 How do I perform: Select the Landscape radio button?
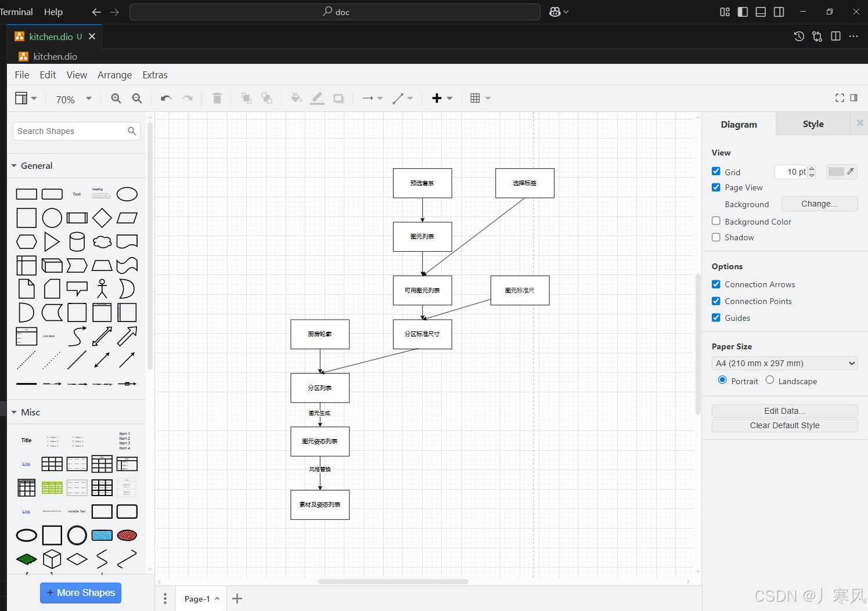coord(769,380)
